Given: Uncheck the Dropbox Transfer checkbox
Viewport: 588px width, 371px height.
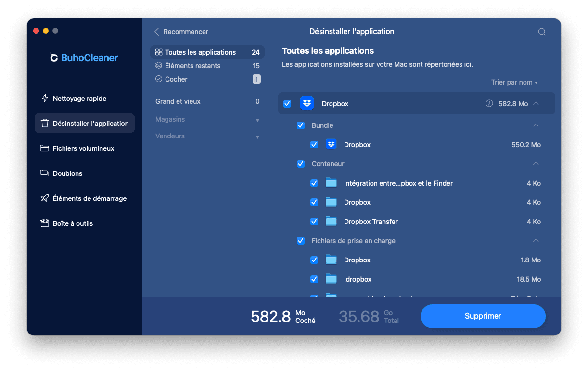Looking at the screenshot, I should (x=314, y=221).
